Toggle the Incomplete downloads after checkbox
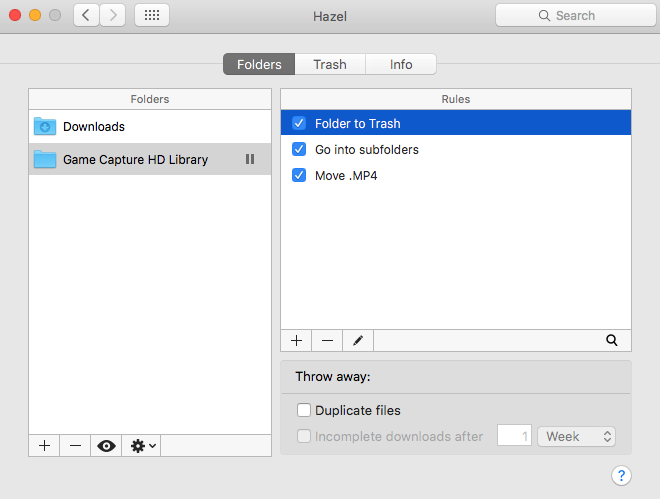The height and width of the screenshot is (499, 660). tap(303, 436)
